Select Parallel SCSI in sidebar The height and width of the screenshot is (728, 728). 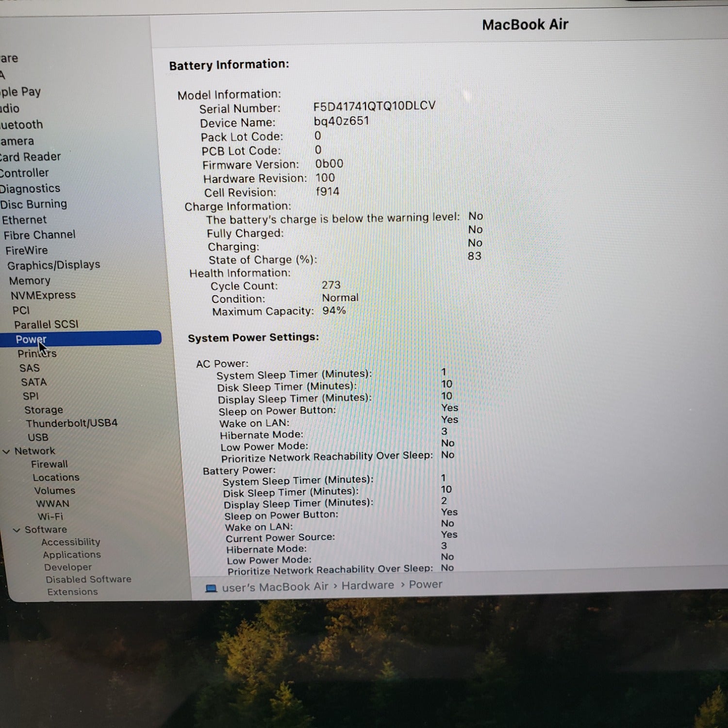click(x=46, y=324)
